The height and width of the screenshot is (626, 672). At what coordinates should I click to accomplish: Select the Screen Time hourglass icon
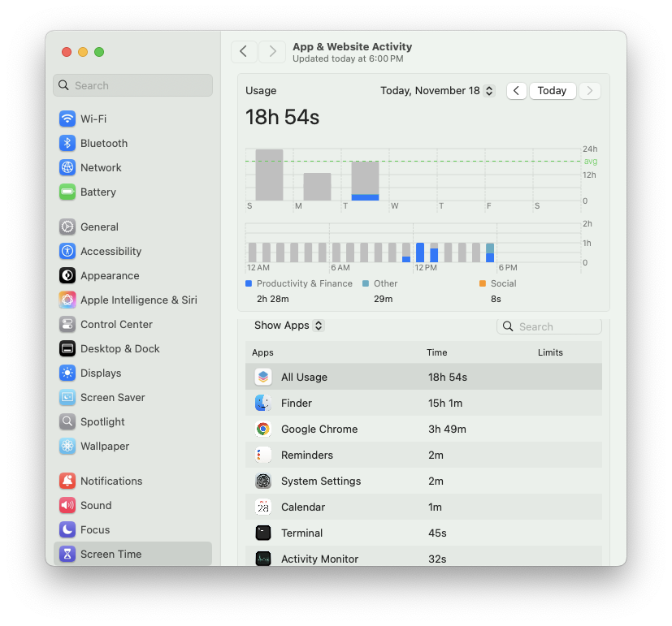(x=67, y=554)
